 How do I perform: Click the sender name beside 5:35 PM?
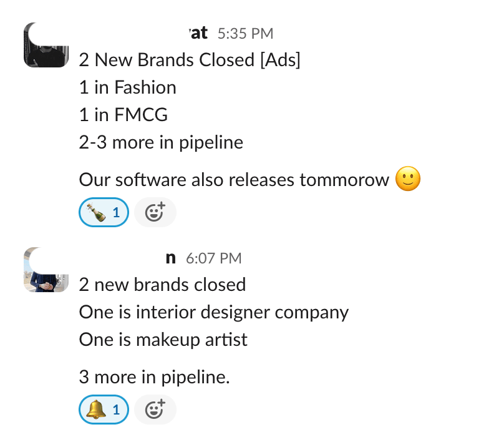click(197, 33)
